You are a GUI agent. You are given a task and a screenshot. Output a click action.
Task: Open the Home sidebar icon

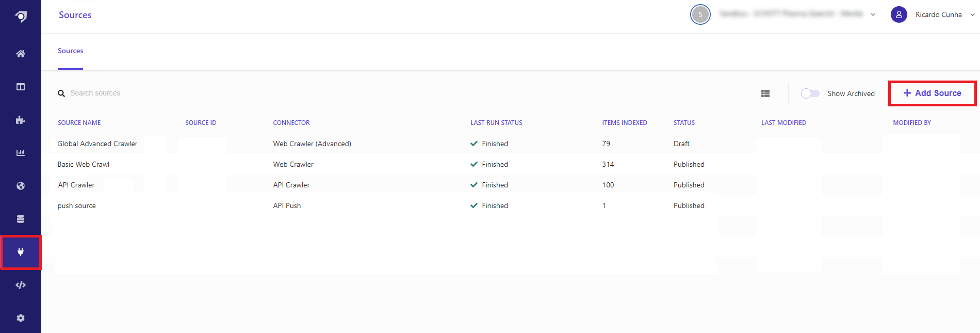(x=21, y=54)
